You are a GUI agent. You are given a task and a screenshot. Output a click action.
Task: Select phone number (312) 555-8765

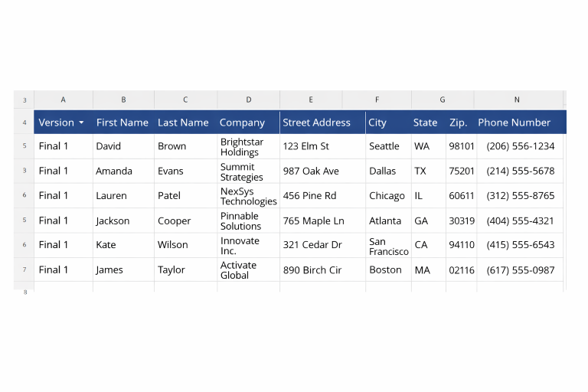point(520,196)
